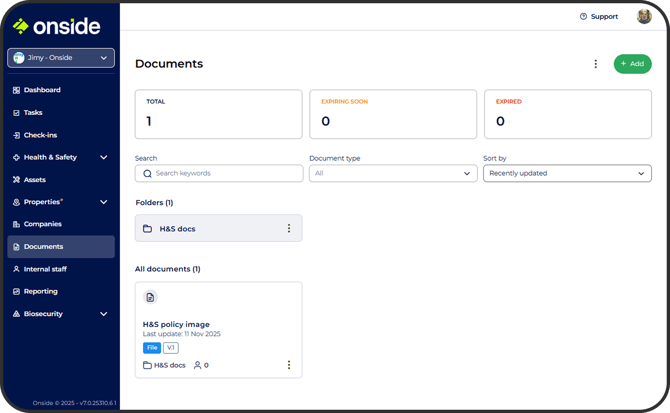Click the V.1 version badge

click(170, 348)
